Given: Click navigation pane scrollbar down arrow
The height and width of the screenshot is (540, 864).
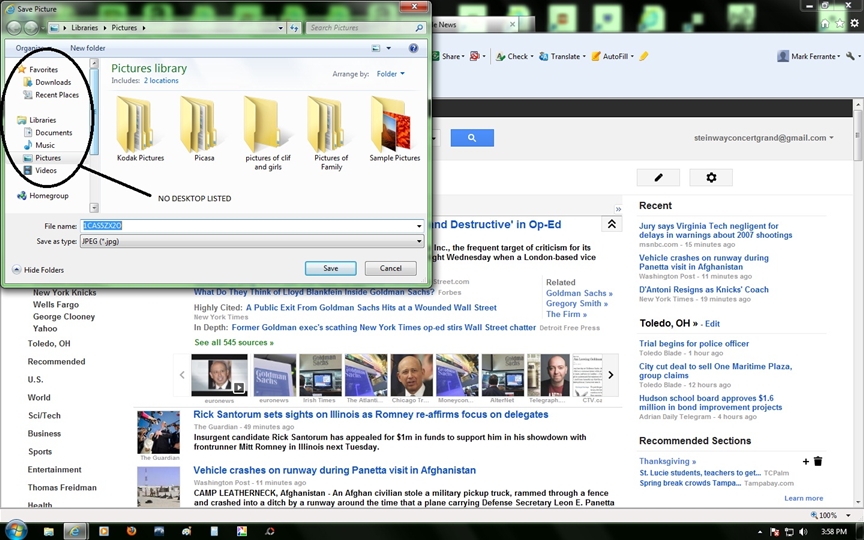Looking at the screenshot, I should (94, 208).
